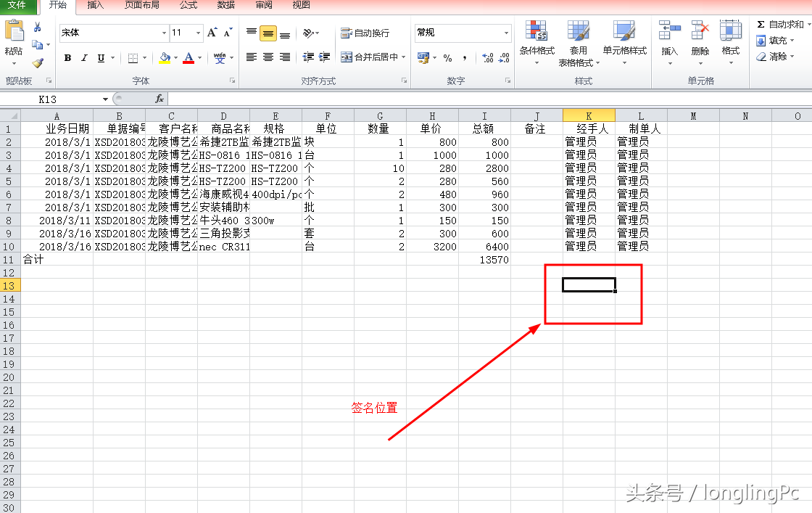Open the 常规 number format dropdown
Screen dimensions: 812x513
[506, 33]
